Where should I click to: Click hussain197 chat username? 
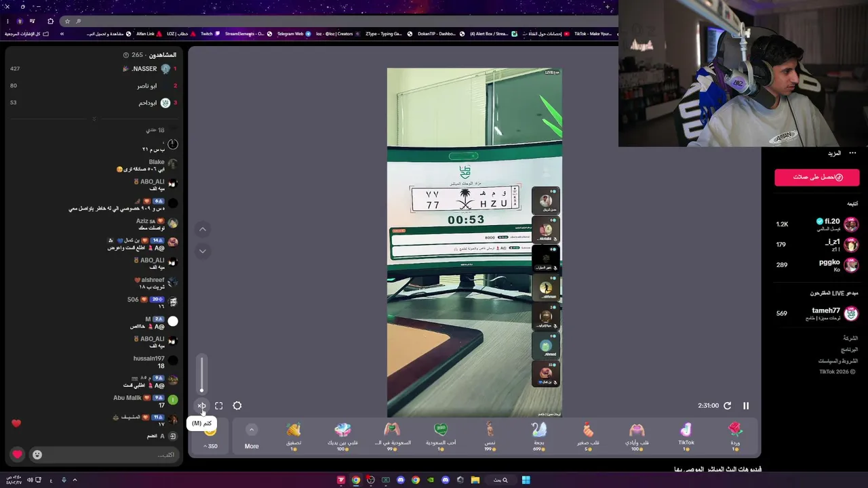(x=149, y=359)
